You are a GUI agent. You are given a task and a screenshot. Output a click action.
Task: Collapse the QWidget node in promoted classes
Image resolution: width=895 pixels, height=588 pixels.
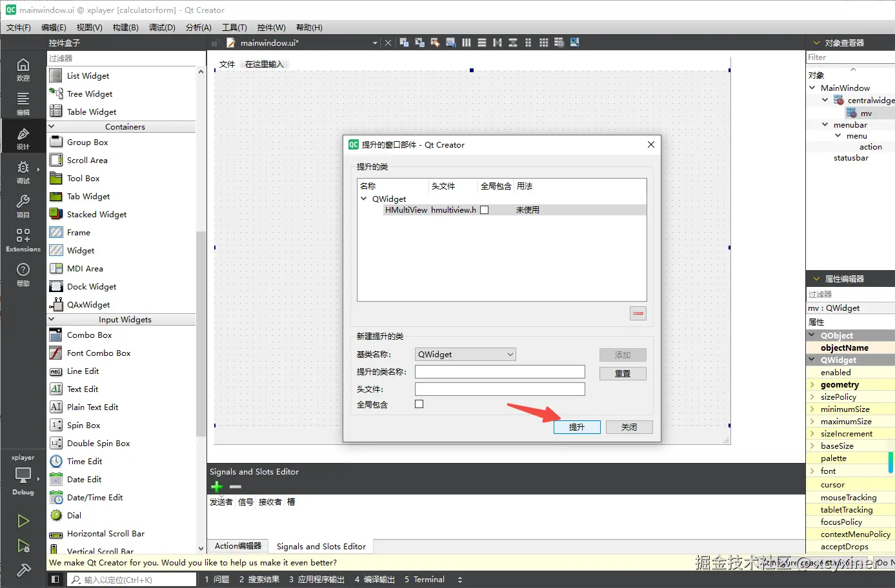[364, 199]
